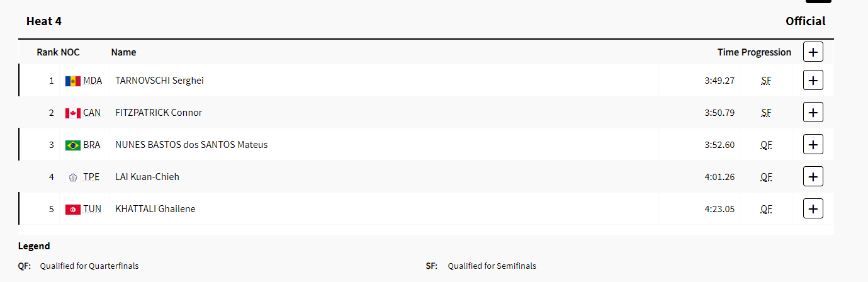The image size is (868, 282).
Task: Click the Time column header
Action: (728, 52)
